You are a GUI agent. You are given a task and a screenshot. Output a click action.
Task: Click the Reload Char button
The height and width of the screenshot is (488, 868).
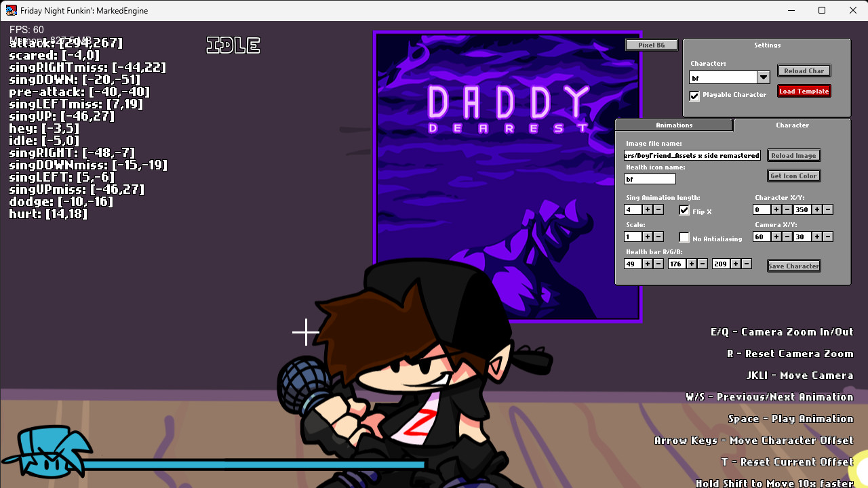[x=804, y=71]
